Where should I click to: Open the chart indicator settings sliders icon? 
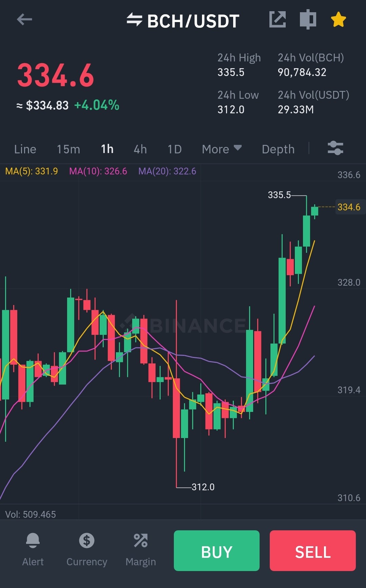[335, 148]
